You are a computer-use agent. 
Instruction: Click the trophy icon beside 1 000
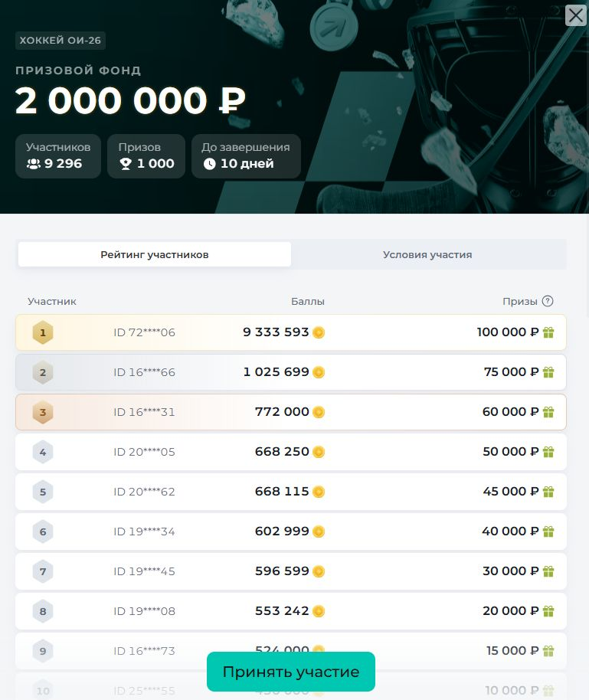pos(126,164)
